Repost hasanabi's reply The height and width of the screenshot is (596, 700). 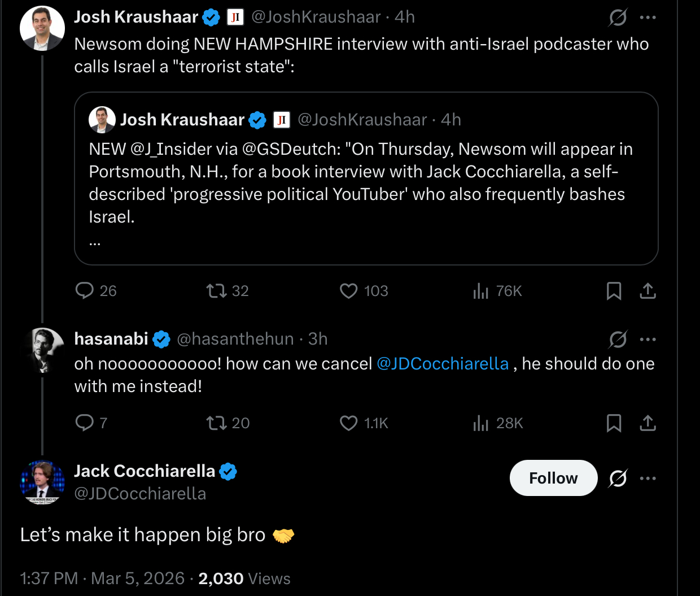click(216, 423)
